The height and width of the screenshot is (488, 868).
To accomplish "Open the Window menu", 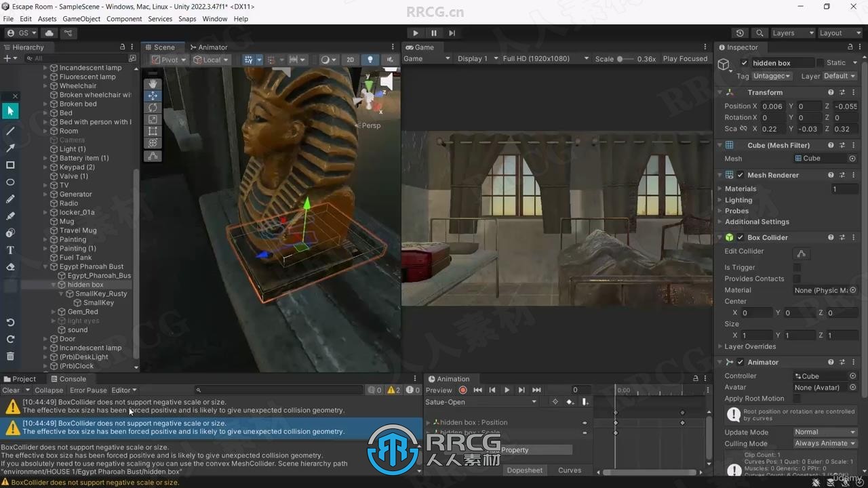I will (214, 19).
